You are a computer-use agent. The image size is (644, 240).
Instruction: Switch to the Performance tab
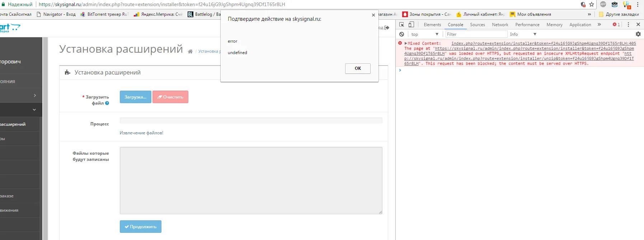tap(527, 24)
